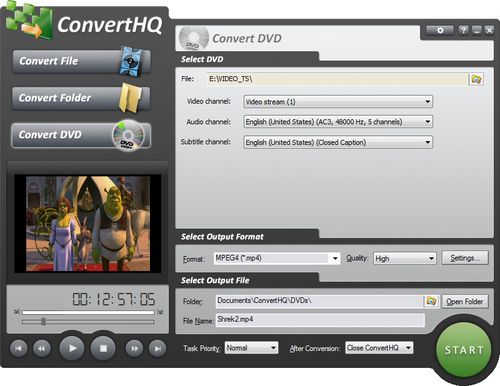Set trim end marker icon
The width and height of the screenshot is (500, 386).
click(160, 312)
